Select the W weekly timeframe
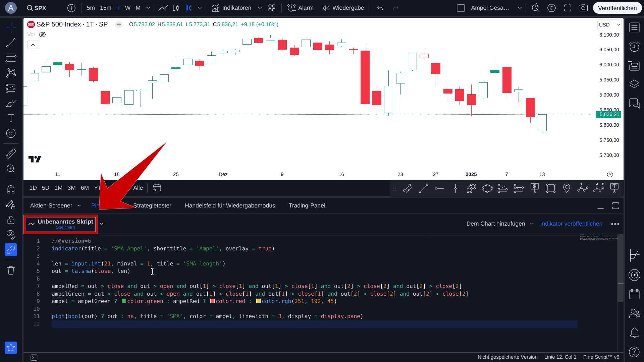Image resolution: width=644 pixels, height=362 pixels. click(x=128, y=8)
